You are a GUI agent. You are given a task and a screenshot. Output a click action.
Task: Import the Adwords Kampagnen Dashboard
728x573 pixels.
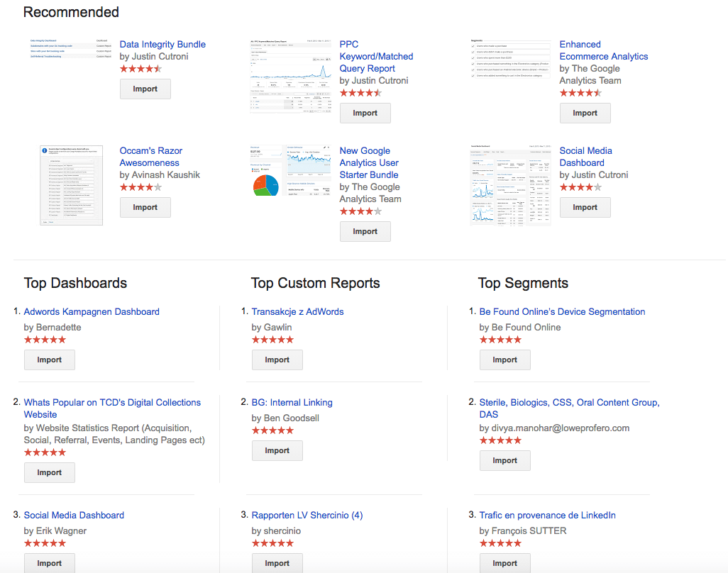click(x=50, y=360)
